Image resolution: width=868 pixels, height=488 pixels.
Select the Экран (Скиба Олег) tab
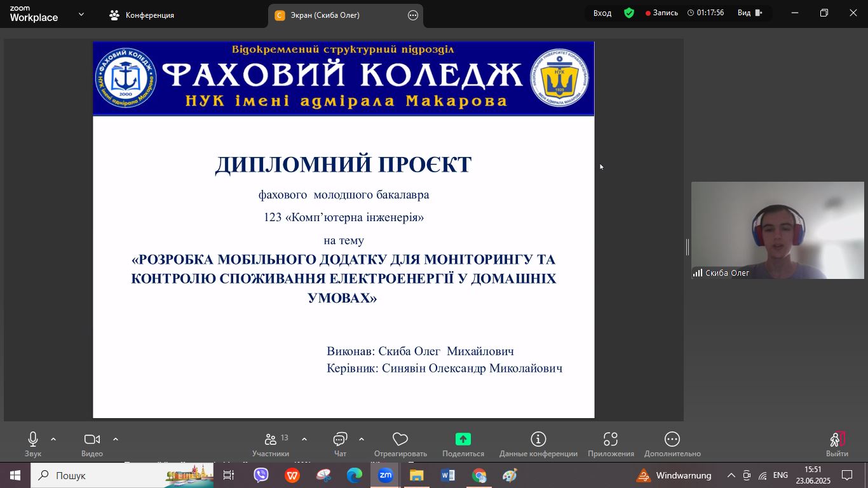pos(325,15)
